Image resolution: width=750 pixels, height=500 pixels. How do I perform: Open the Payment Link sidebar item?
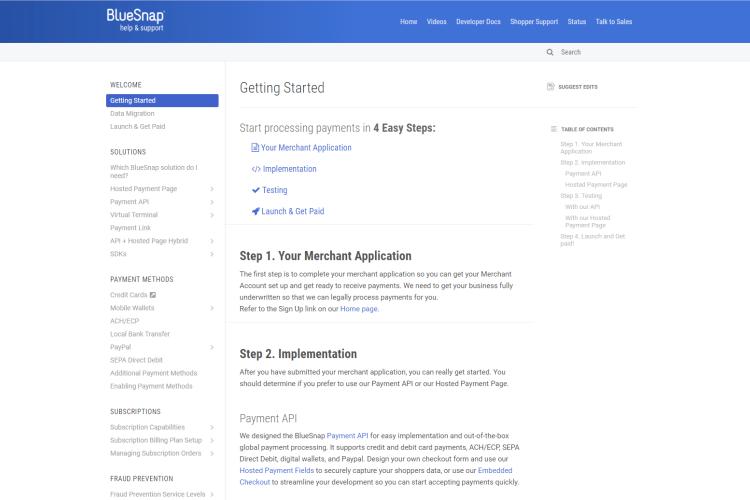tap(130, 228)
